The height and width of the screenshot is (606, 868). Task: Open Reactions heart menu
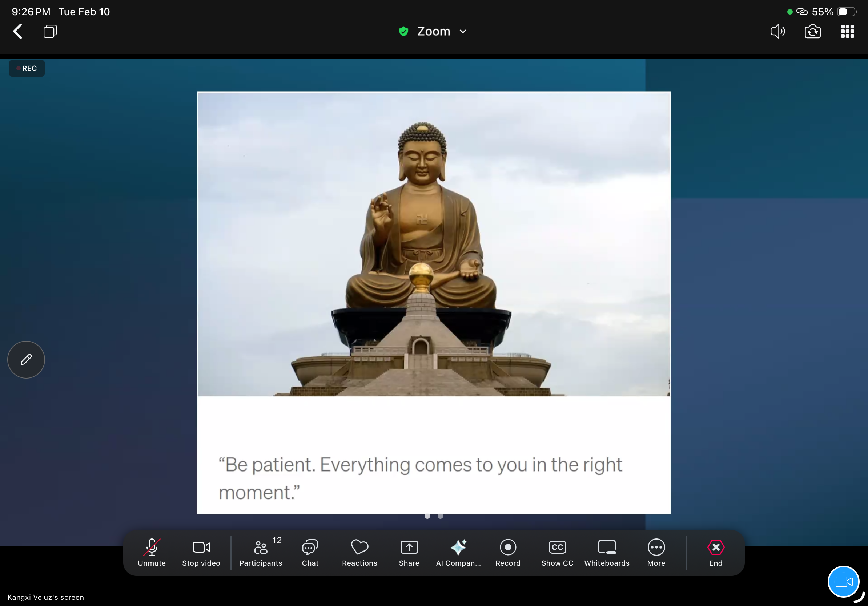pyautogui.click(x=359, y=552)
